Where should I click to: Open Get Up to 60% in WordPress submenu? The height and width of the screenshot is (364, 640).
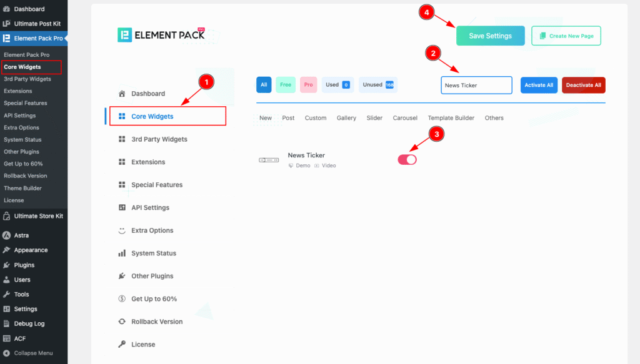tap(23, 164)
